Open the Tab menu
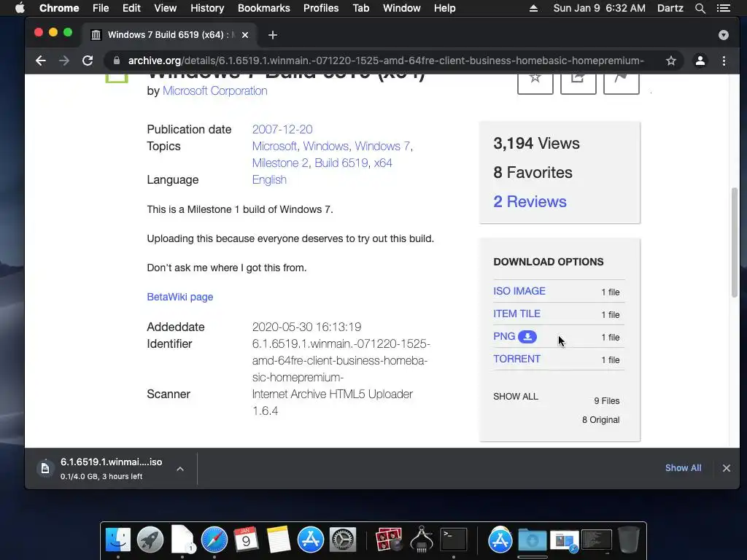 360,8
